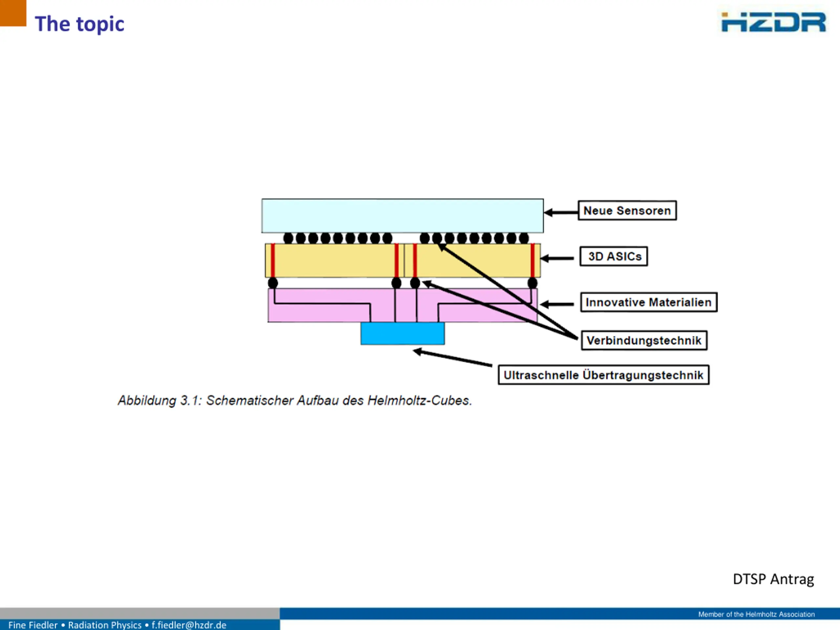Click the pink material layer in the diagram
This screenshot has height=630, width=840.
(403, 305)
